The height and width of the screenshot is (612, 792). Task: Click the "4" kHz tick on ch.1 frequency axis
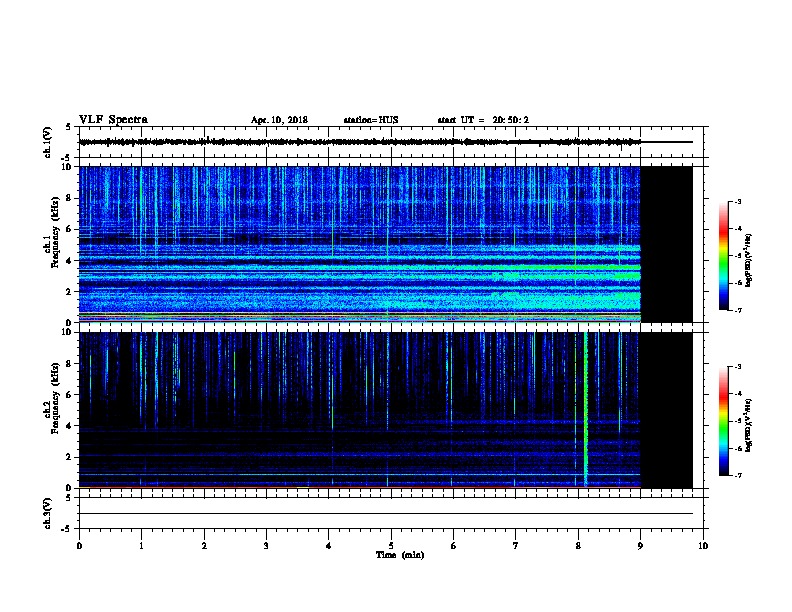pos(69,261)
